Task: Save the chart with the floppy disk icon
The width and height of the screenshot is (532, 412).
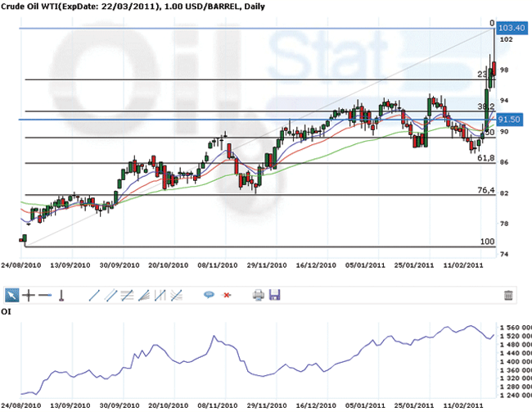Action: click(x=274, y=295)
